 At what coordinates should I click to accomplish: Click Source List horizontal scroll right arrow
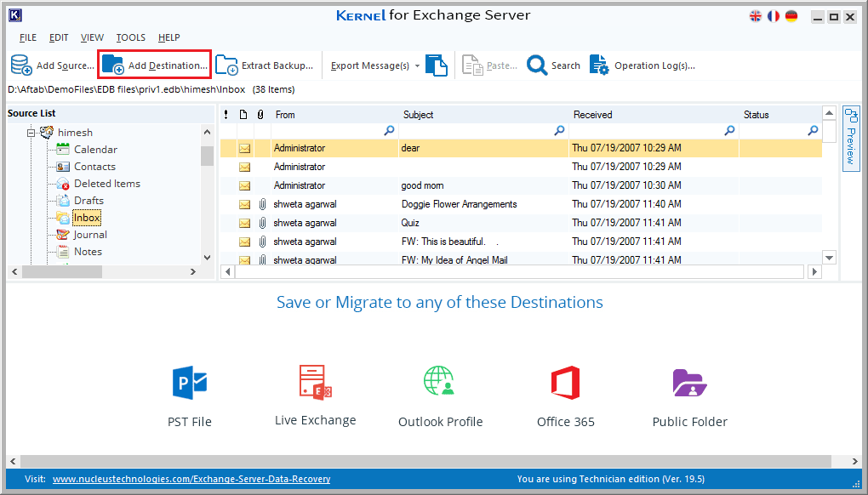pyautogui.click(x=192, y=271)
